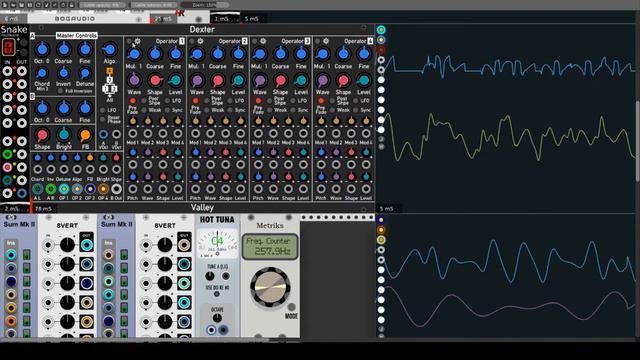Viewport: 640px width, 360px height.
Task: Click Operator 3 Level knob
Action: pyautogui.click(x=301, y=80)
